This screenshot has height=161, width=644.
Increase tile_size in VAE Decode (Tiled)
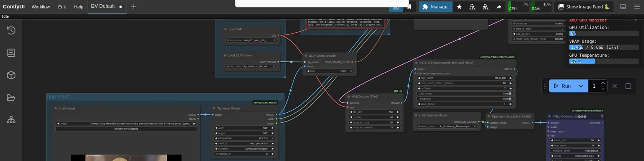[x=398, y=112]
